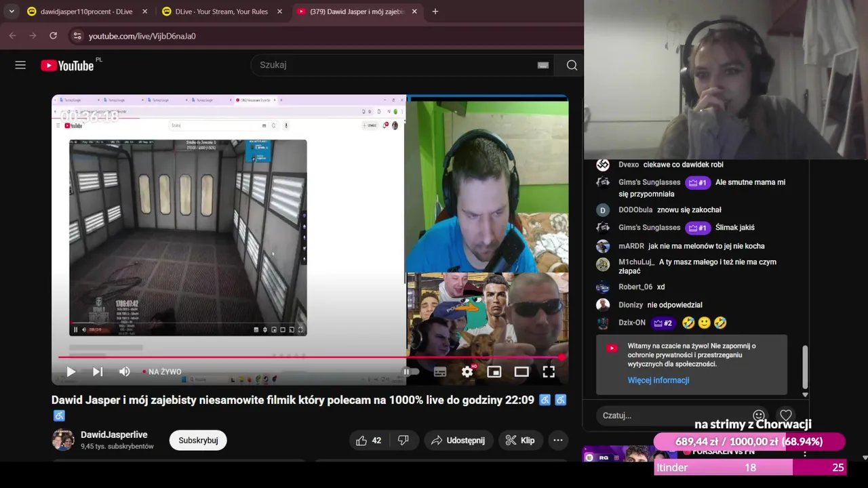Screen dimensions: 868x488
Task: Dislike the video
Action: [403, 441]
